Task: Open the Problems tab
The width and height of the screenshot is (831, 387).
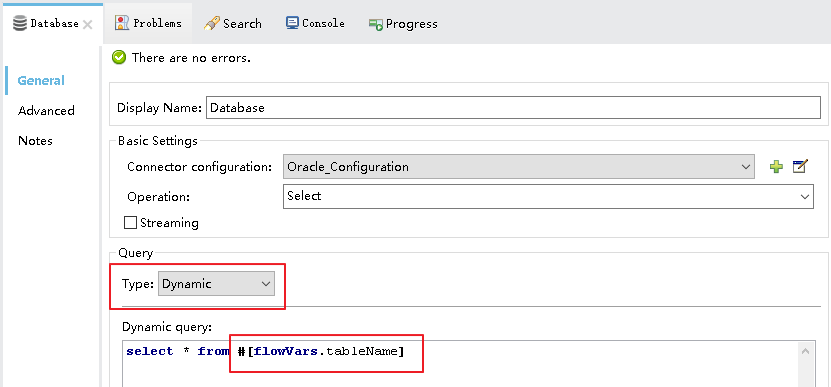Action: point(148,23)
